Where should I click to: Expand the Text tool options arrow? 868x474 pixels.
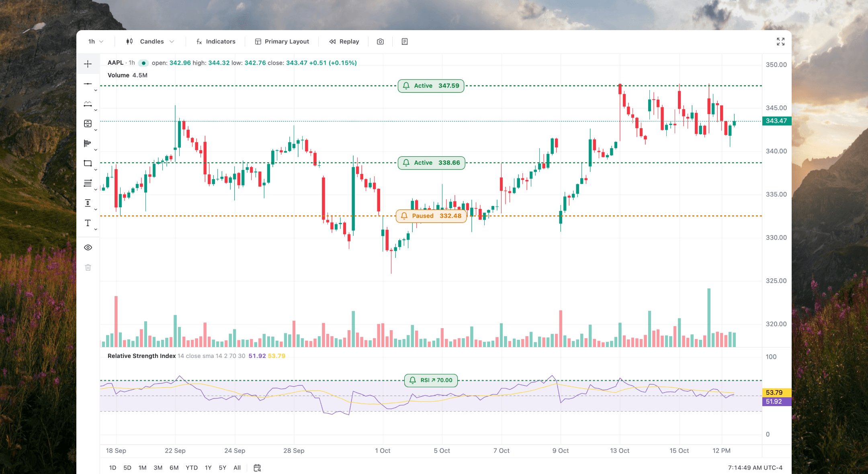point(96,230)
